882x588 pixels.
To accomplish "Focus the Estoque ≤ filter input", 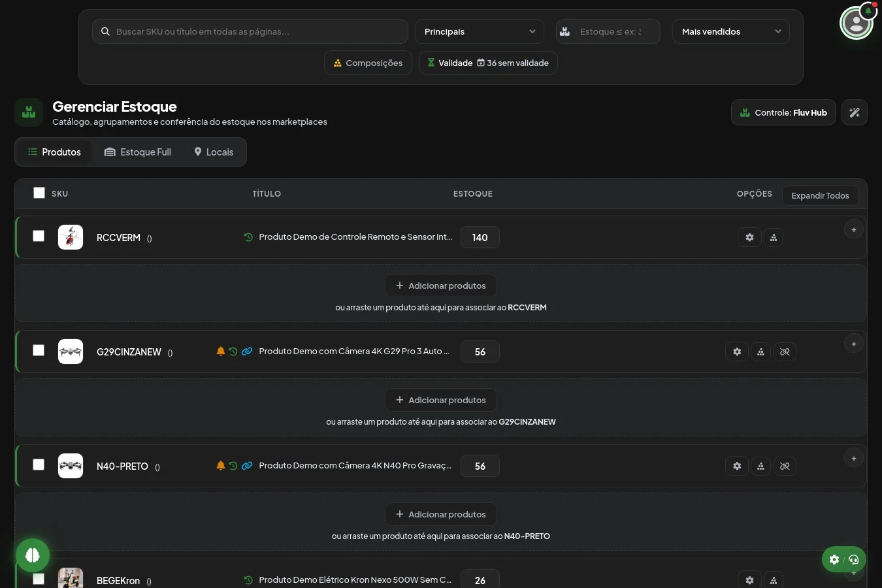I will pyautogui.click(x=608, y=31).
